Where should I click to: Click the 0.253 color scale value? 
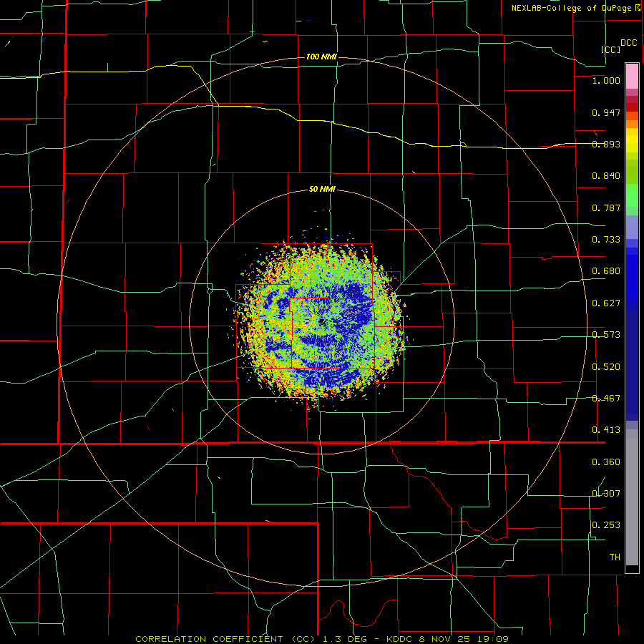[x=606, y=525]
